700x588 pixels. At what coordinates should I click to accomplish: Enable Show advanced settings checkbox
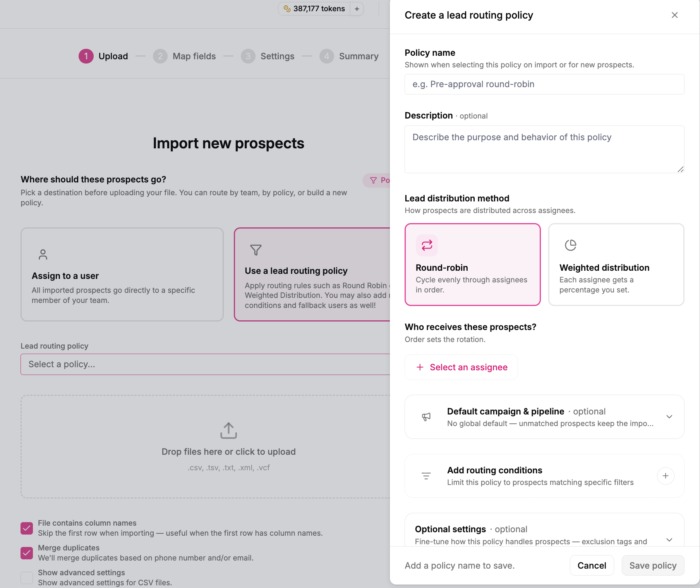(x=27, y=578)
